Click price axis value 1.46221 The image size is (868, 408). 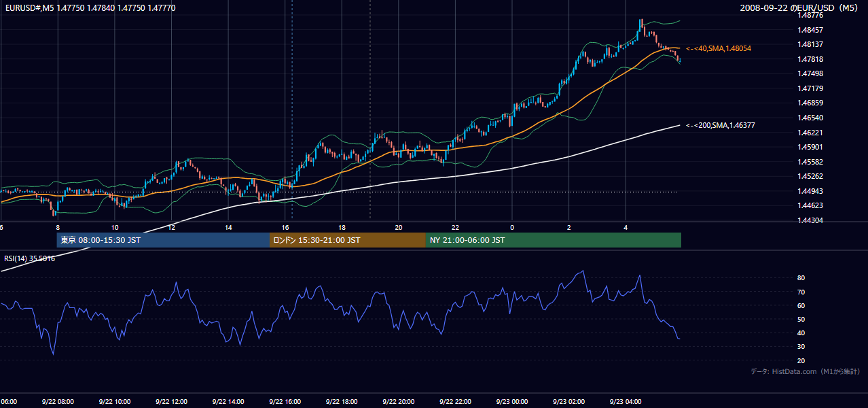point(811,133)
